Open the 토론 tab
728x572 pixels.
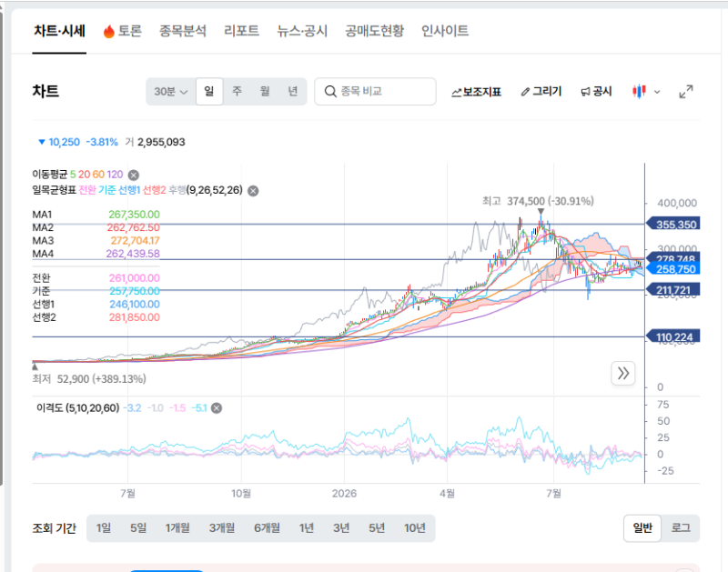123,31
